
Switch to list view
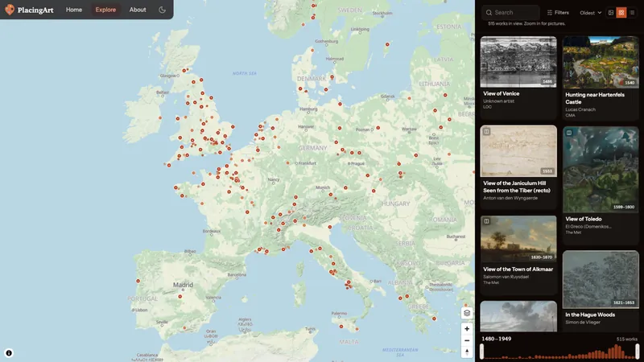(x=632, y=13)
